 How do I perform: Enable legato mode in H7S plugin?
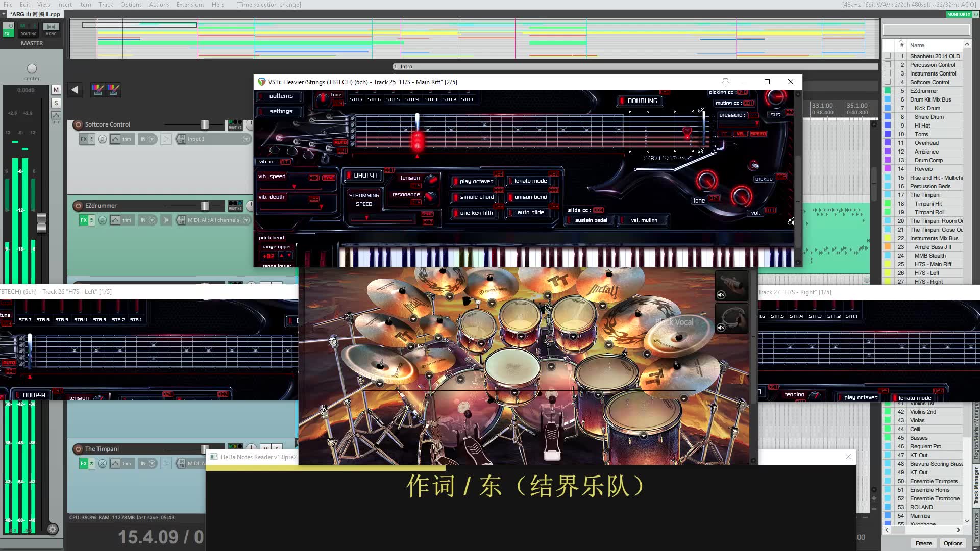coord(530,180)
